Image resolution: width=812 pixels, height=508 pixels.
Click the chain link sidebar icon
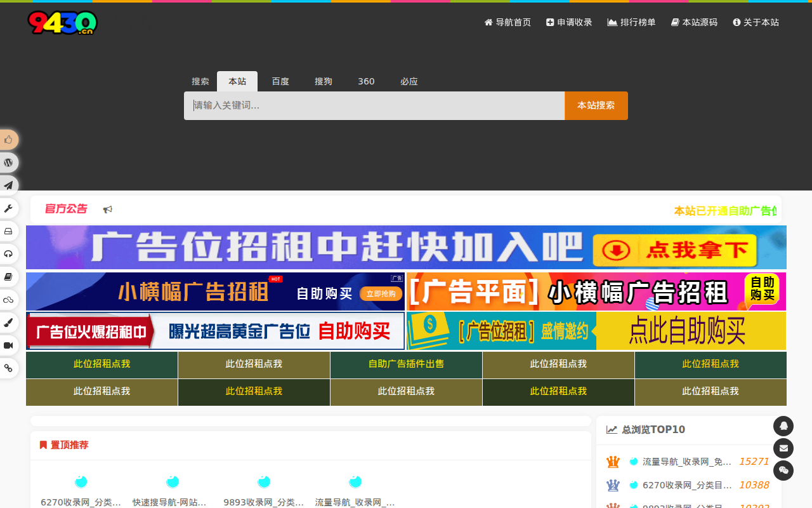pos(8,368)
